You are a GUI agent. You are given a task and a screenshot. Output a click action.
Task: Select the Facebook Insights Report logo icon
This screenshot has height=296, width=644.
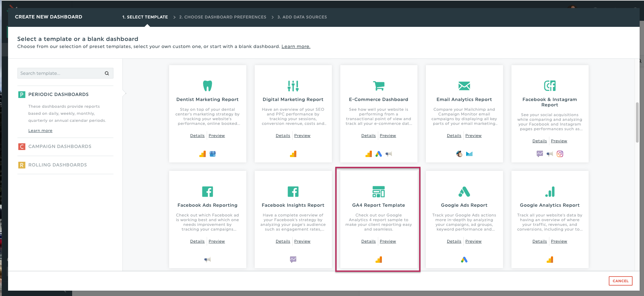(x=293, y=192)
